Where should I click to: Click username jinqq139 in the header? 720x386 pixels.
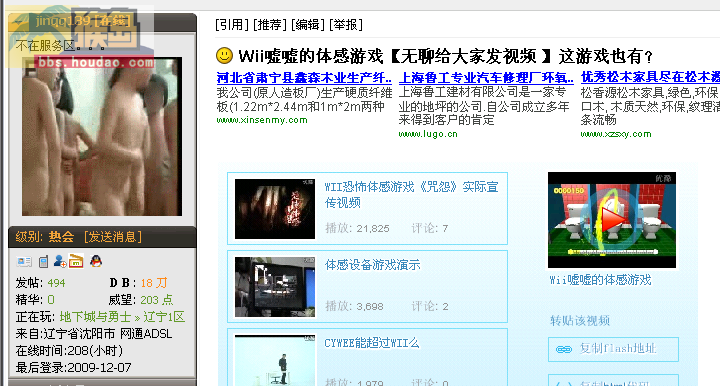click(x=63, y=21)
